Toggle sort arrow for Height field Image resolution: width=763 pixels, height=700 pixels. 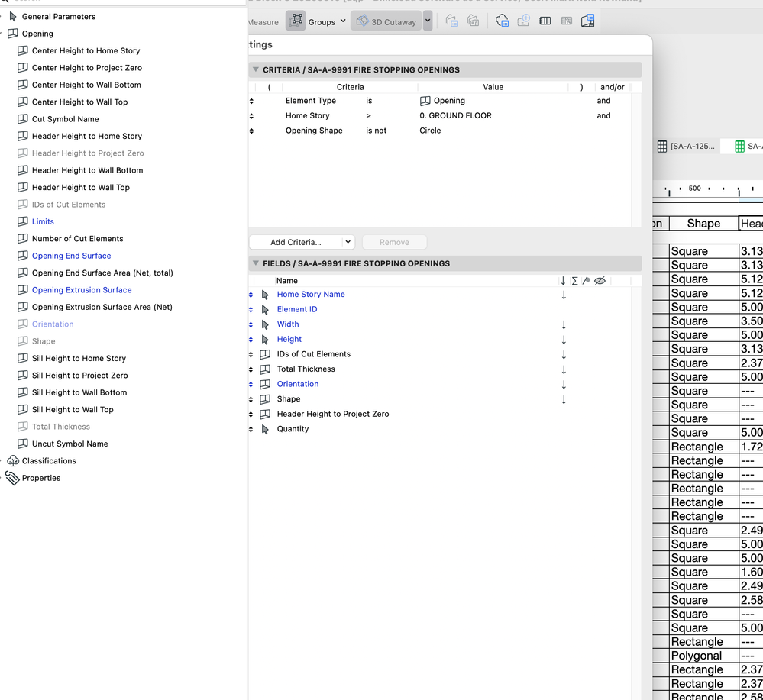click(564, 340)
